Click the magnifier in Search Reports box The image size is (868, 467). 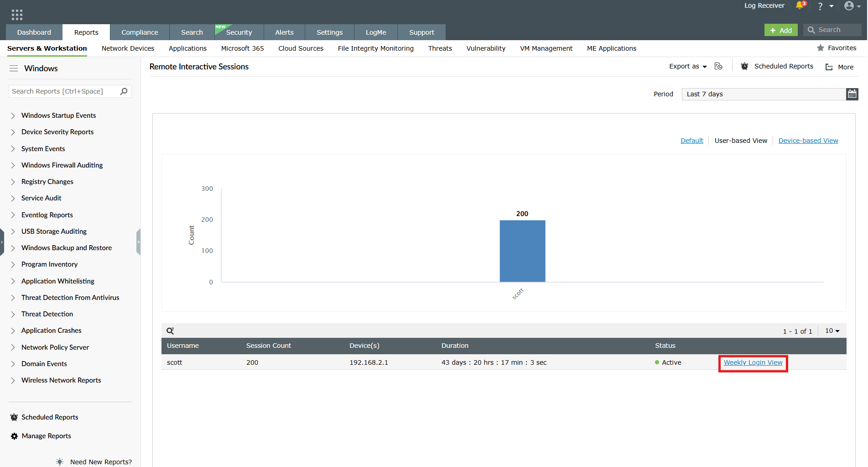(x=124, y=91)
